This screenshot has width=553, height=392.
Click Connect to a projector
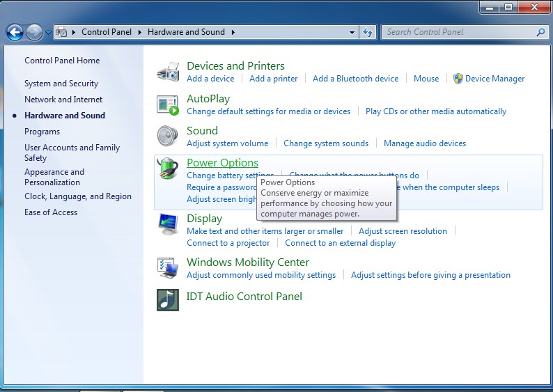click(228, 243)
